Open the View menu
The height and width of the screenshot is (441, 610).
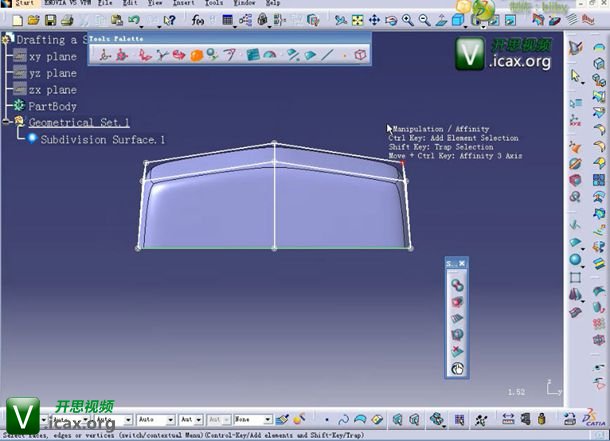(x=155, y=3)
